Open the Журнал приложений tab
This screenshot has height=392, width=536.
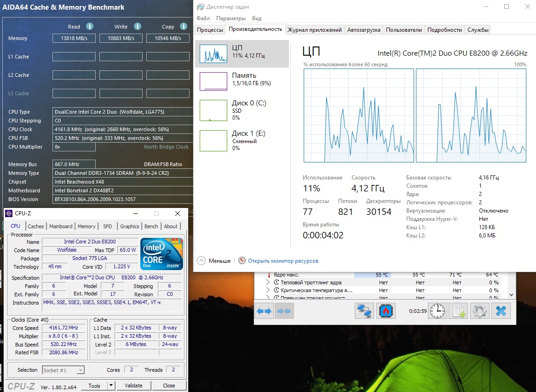315,30
